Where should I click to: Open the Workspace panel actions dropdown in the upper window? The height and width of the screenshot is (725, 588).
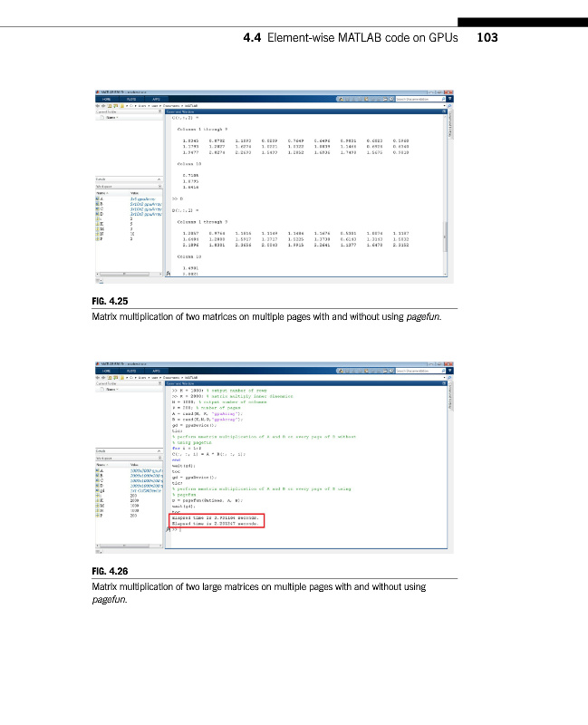coord(159,186)
